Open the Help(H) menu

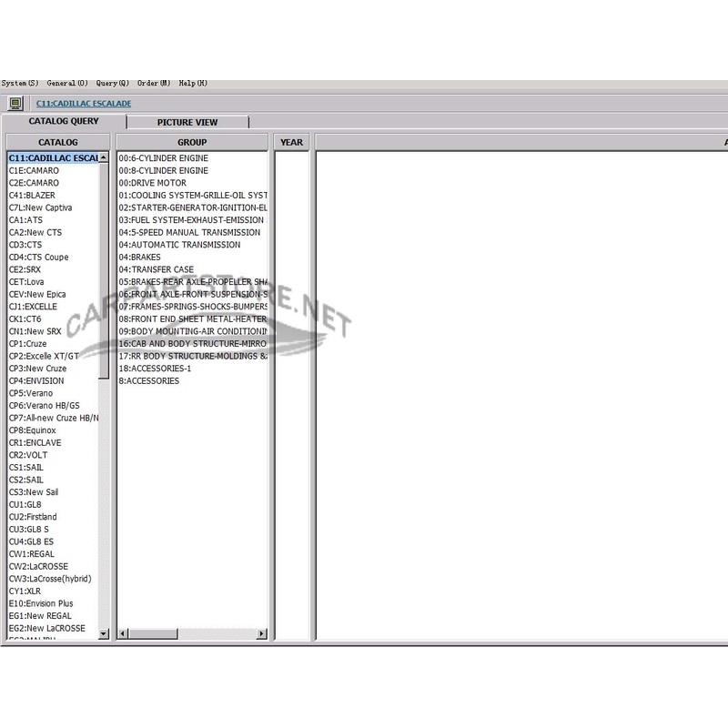pyautogui.click(x=193, y=83)
